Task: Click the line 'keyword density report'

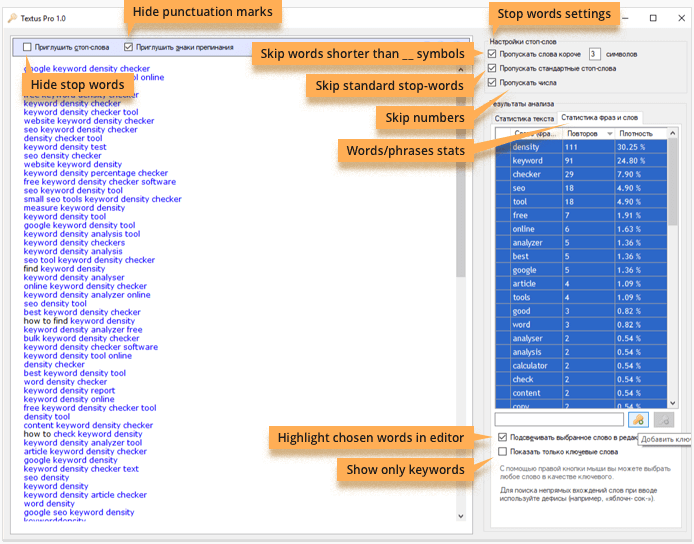Action: pos(69,390)
